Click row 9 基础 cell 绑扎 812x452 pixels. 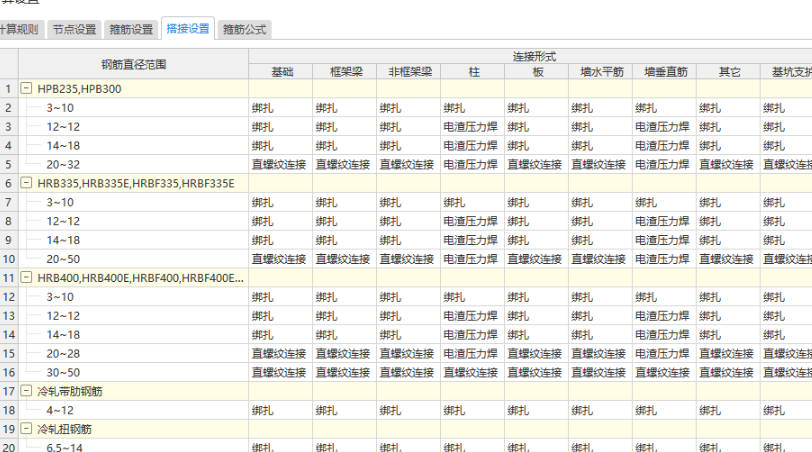click(x=280, y=240)
